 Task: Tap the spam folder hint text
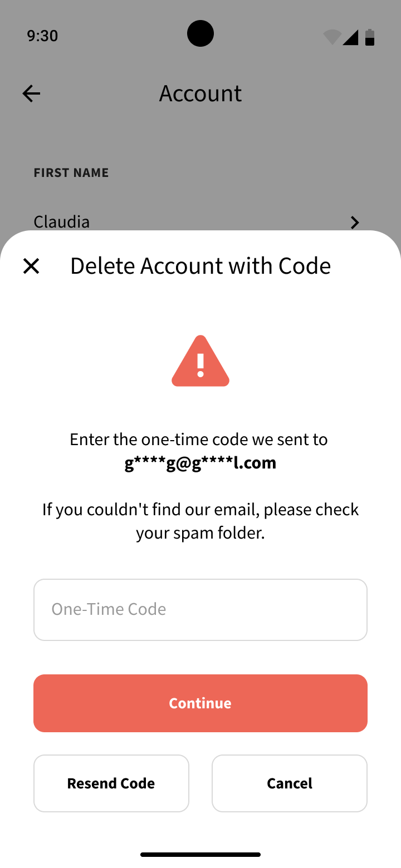tap(200, 521)
